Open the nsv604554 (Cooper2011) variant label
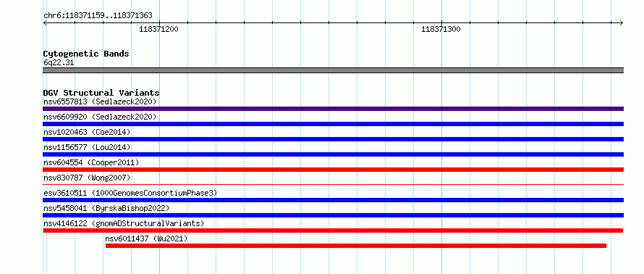644x274 pixels. [92, 162]
